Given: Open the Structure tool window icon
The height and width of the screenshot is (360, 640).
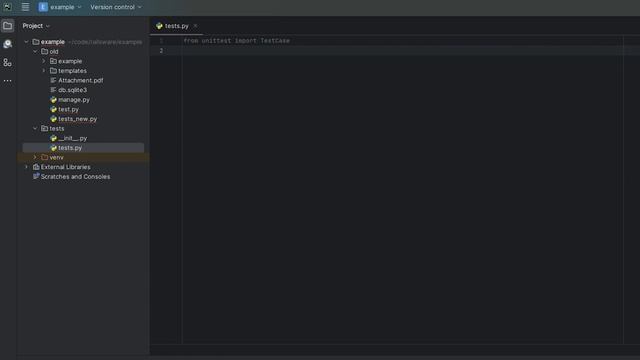Looking at the screenshot, I should point(7,62).
